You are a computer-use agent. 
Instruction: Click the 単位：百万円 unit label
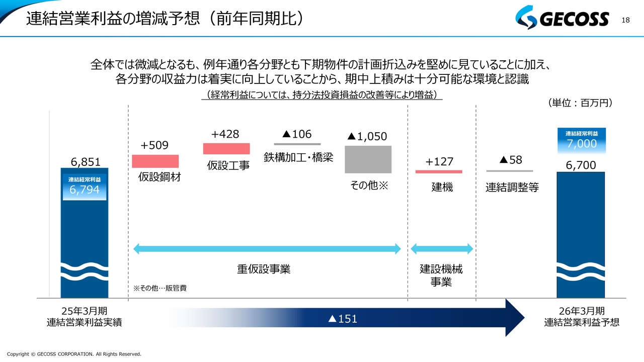click(x=580, y=103)
